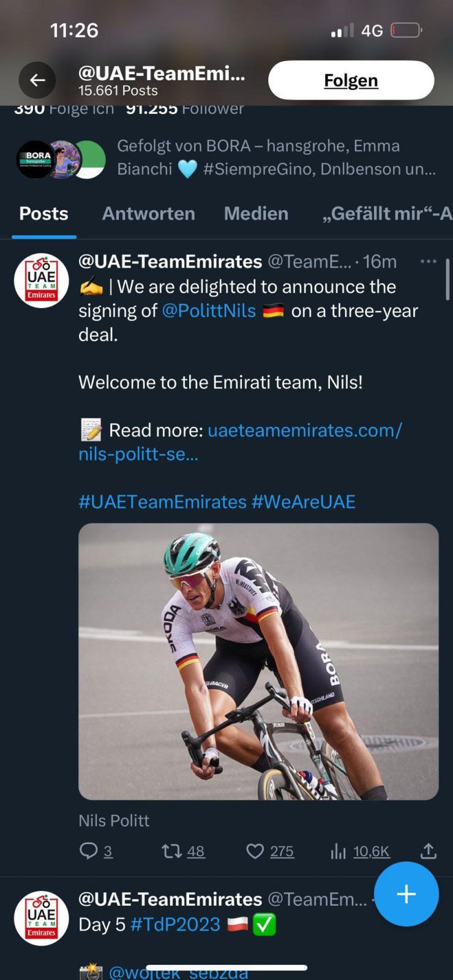
Task: Open UAE Team Emirates avatar on first post
Action: (42, 281)
